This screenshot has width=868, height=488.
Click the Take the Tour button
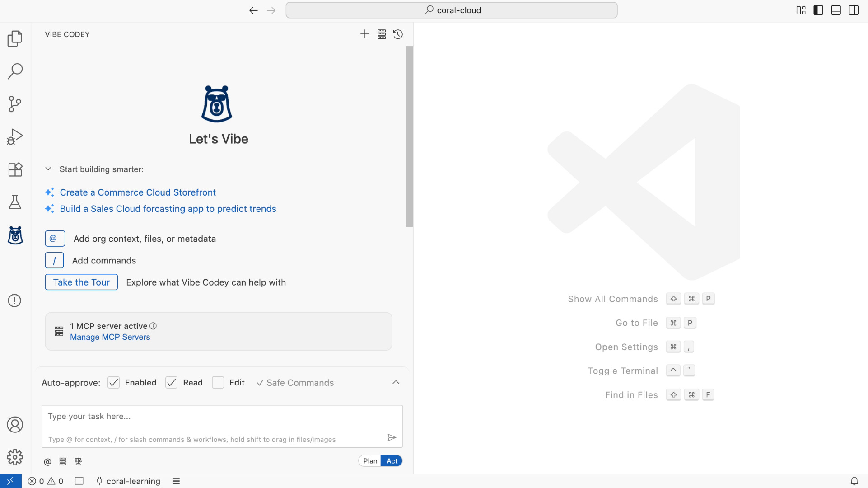pos(81,282)
